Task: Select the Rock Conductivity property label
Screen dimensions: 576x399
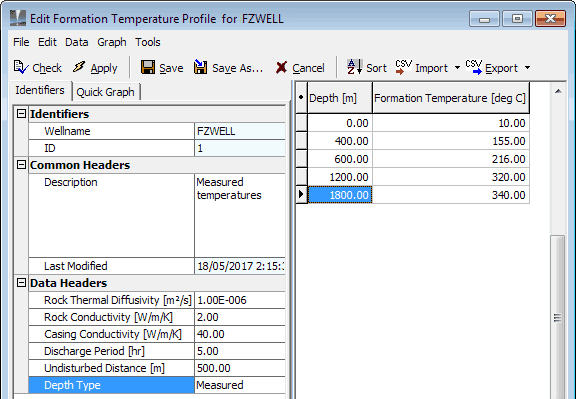Action: (x=111, y=317)
